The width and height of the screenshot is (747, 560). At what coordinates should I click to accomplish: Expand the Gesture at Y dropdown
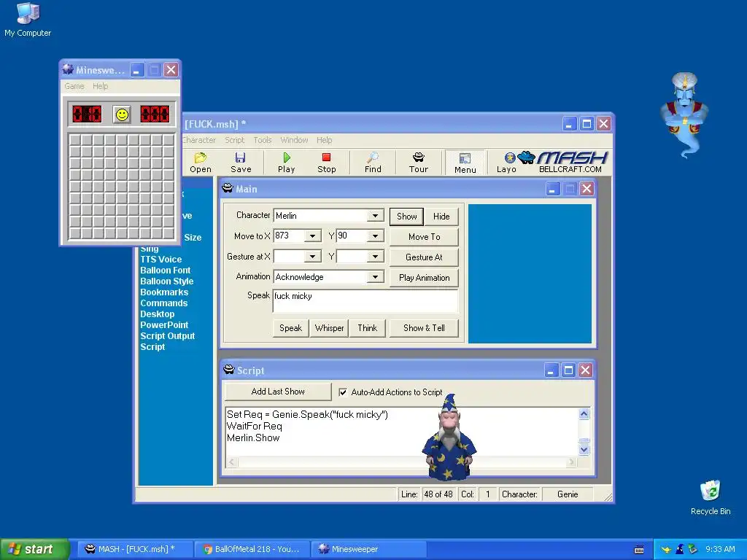click(x=375, y=256)
